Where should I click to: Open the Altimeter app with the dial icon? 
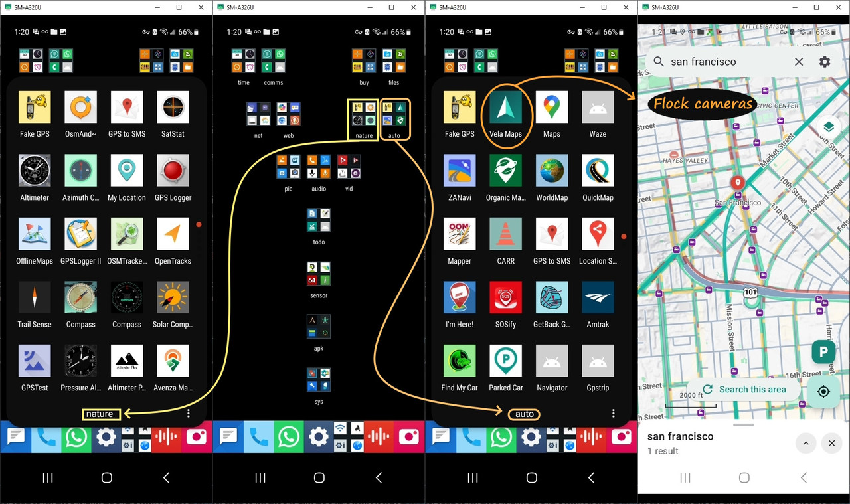coord(35,171)
